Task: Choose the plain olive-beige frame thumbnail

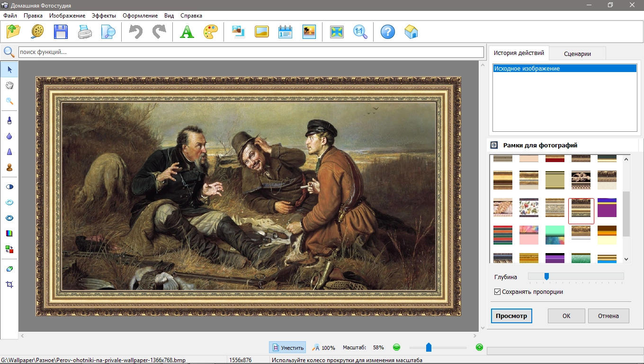Action: tap(555, 180)
